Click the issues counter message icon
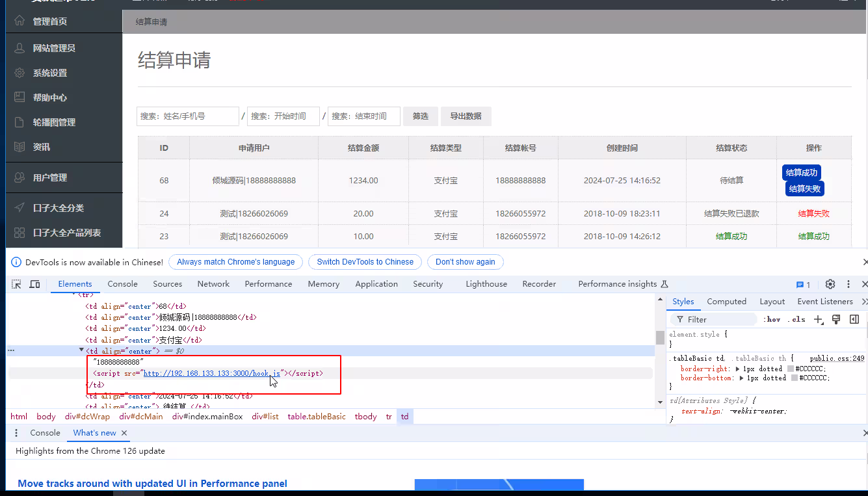Viewport: 868px width, 496px height. pos(803,285)
